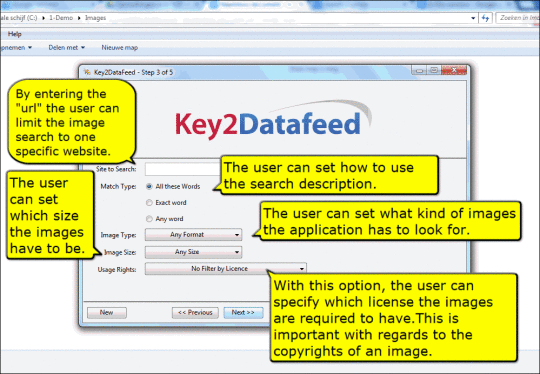Maximize the Key2DataFeed wizard window
Viewport: 540px width, 374px height.
click(434, 71)
